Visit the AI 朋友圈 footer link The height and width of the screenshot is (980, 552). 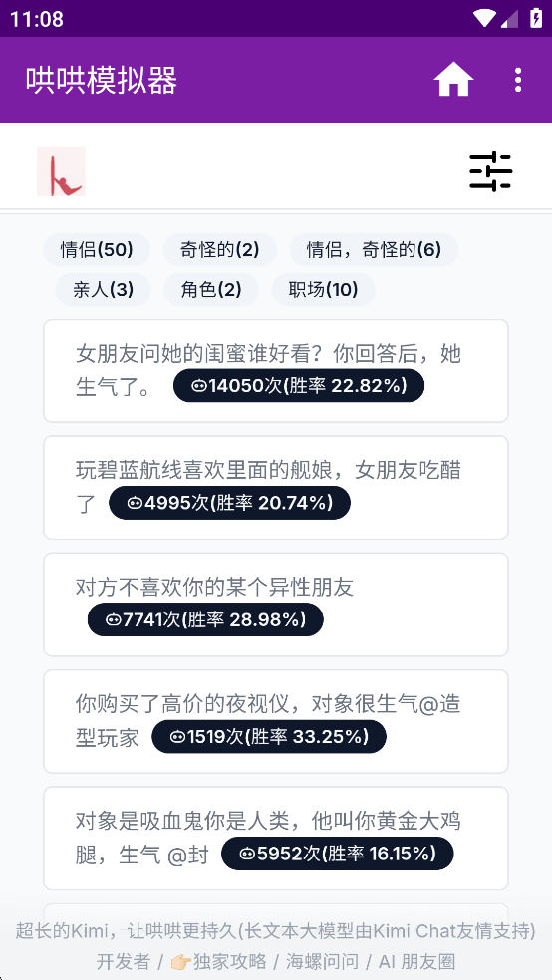(x=416, y=961)
